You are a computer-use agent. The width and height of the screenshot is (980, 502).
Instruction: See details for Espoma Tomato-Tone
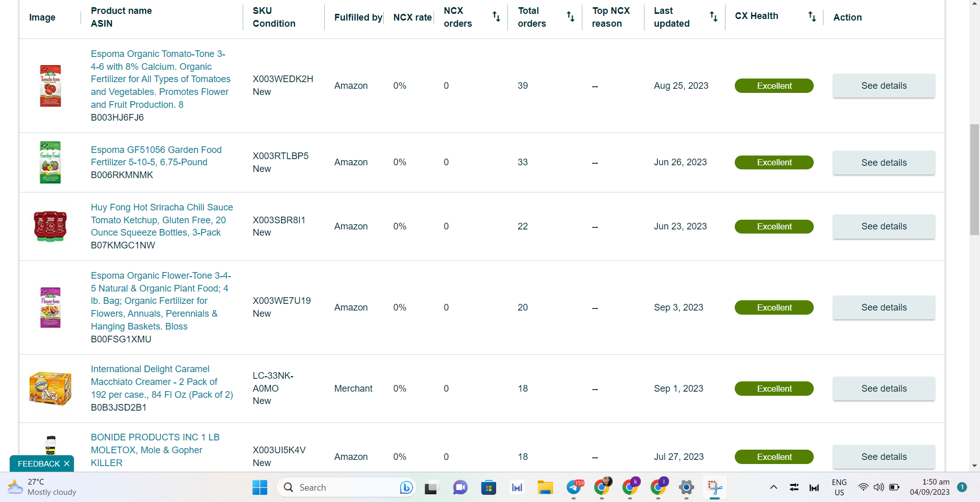click(x=884, y=86)
